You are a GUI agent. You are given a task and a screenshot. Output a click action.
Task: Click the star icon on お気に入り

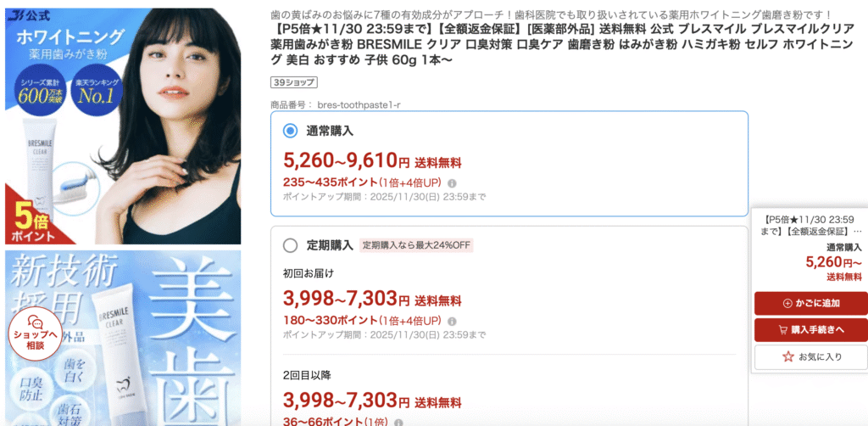click(788, 356)
